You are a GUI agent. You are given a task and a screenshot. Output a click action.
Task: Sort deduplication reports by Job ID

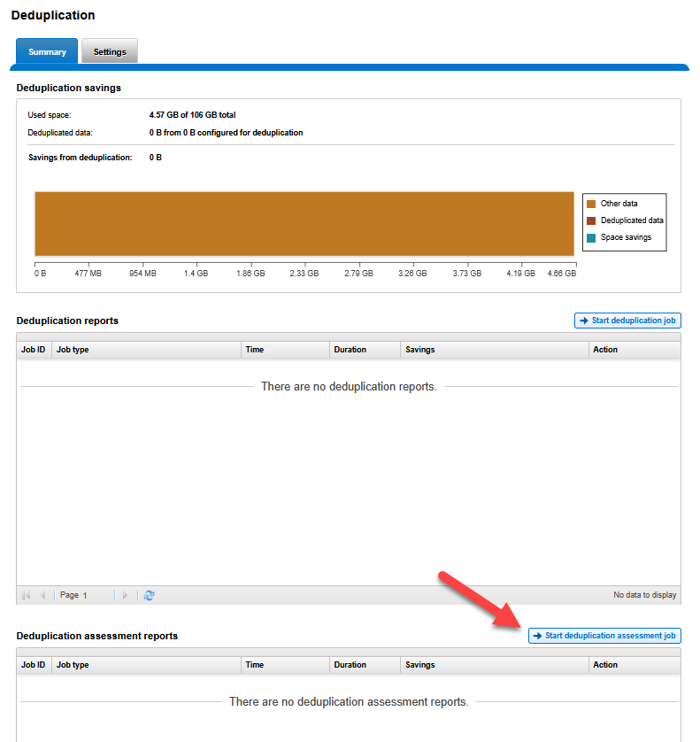tap(34, 350)
